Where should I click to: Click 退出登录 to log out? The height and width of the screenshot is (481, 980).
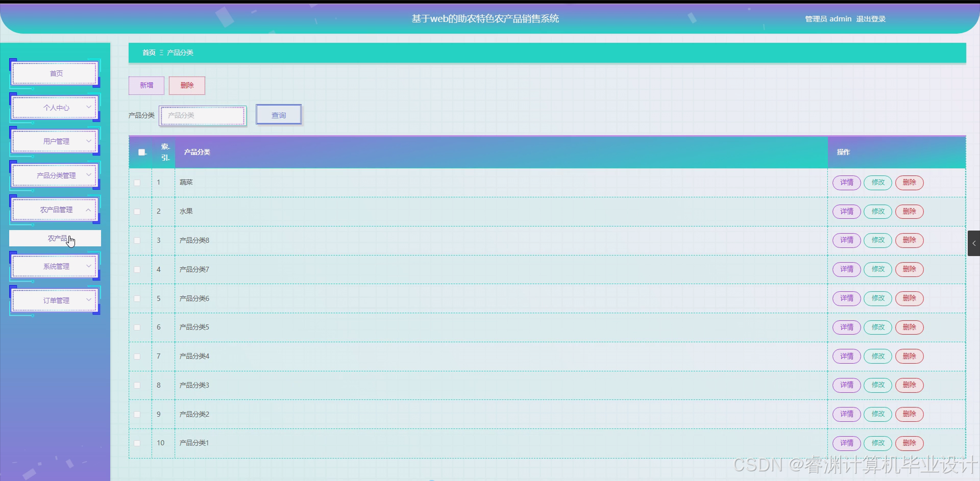click(x=871, y=19)
